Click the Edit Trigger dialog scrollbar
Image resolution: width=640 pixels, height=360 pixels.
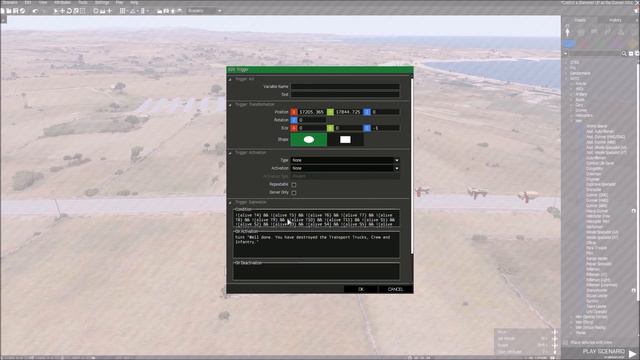pyautogui.click(x=412, y=165)
